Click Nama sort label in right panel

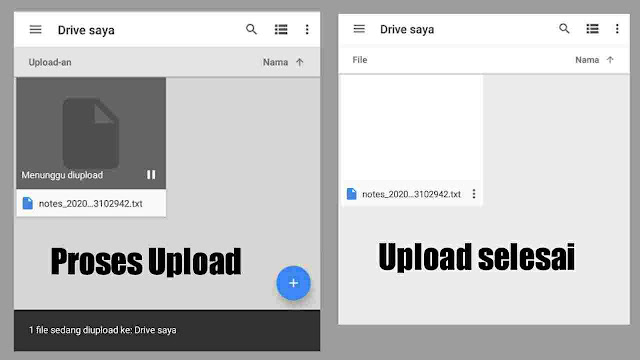pyautogui.click(x=587, y=60)
